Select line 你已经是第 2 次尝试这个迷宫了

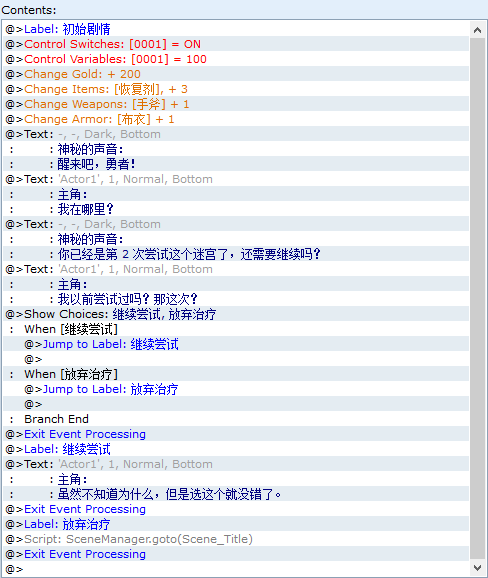click(x=236, y=254)
